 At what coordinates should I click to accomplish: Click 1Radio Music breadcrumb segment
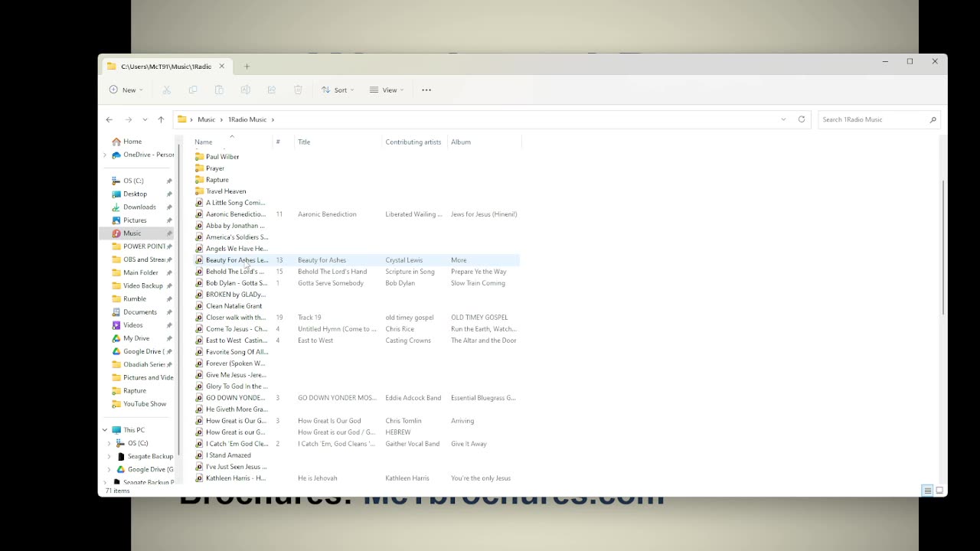tap(247, 119)
